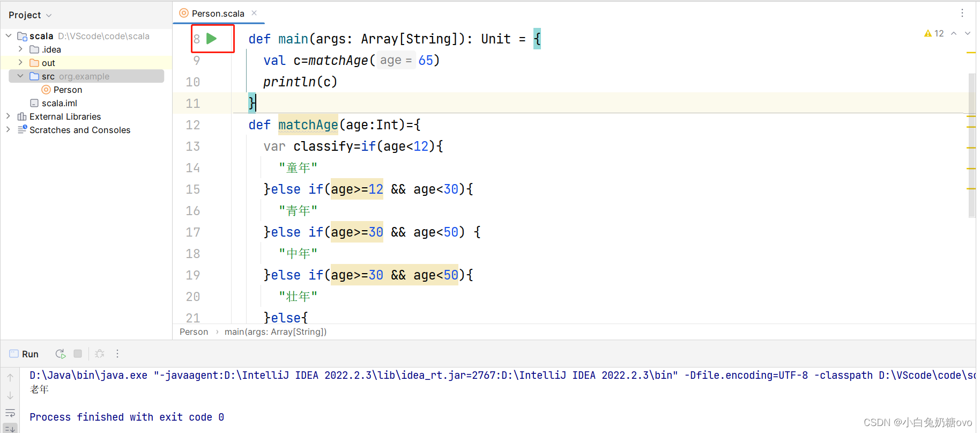The height and width of the screenshot is (433, 980).
Task: Collapse the scala root project node
Action: pyautogui.click(x=9, y=36)
